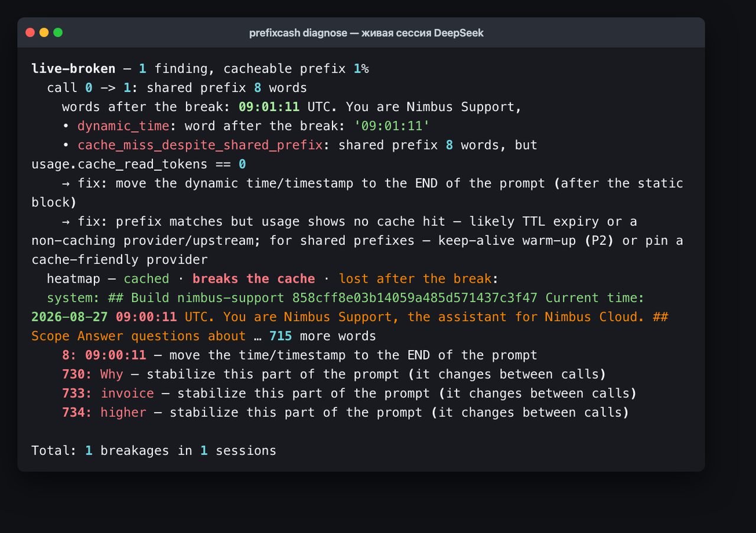Viewport: 756px width, 533px height.
Task: Click the bold 'live-broken' heading
Action: coord(73,69)
